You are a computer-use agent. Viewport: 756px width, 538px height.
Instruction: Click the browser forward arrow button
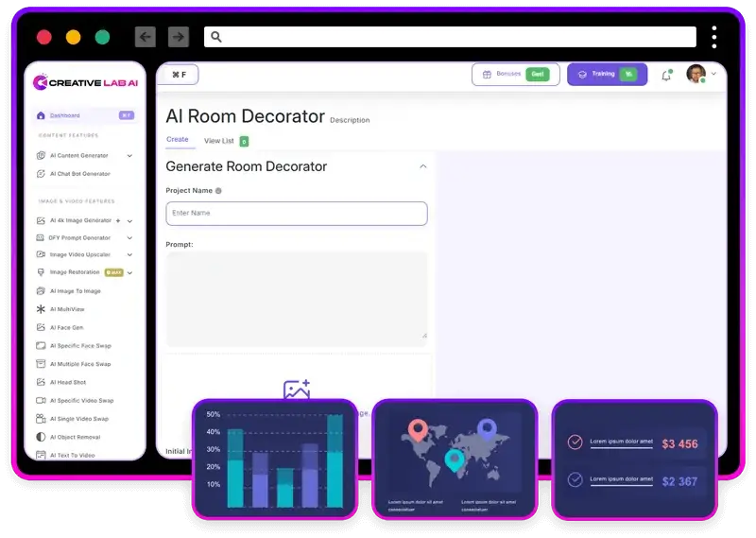coord(178,37)
